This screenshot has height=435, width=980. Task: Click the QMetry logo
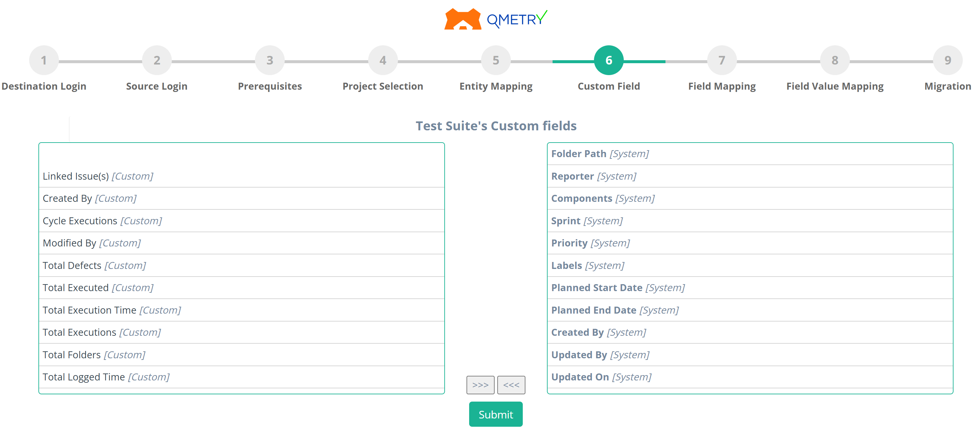496,19
